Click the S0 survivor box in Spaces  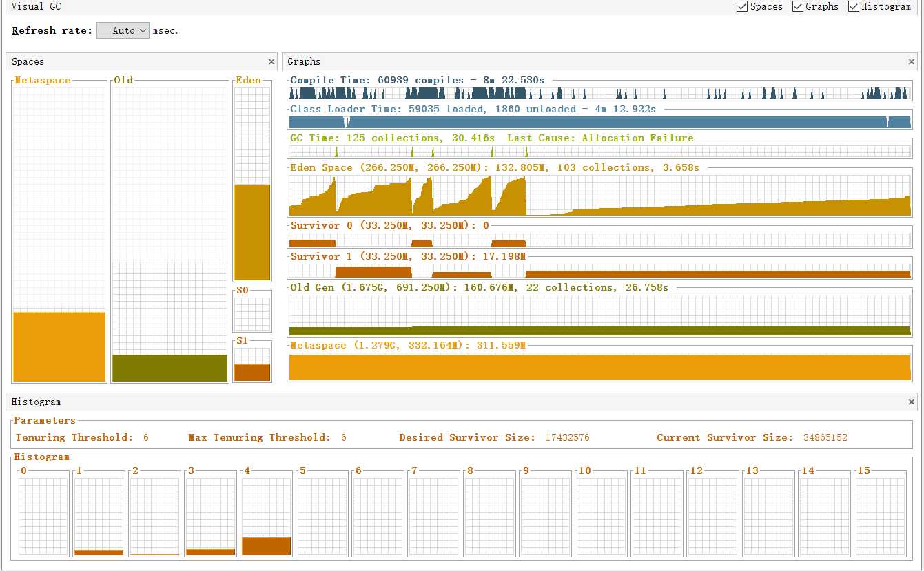tap(252, 314)
